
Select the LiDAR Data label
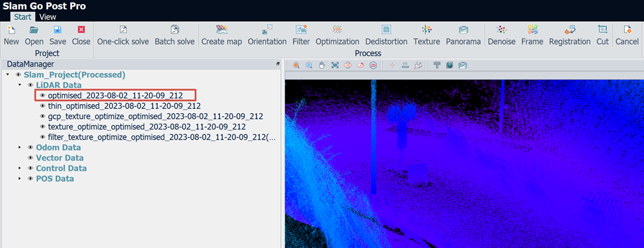(59, 85)
